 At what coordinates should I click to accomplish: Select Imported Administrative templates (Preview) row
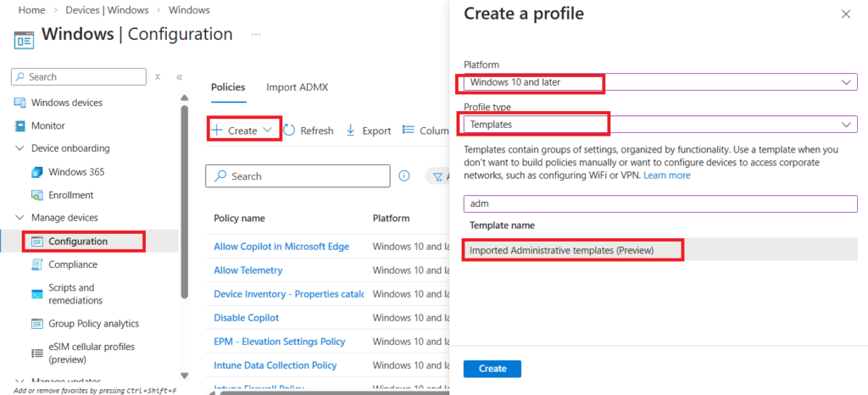tap(660, 250)
